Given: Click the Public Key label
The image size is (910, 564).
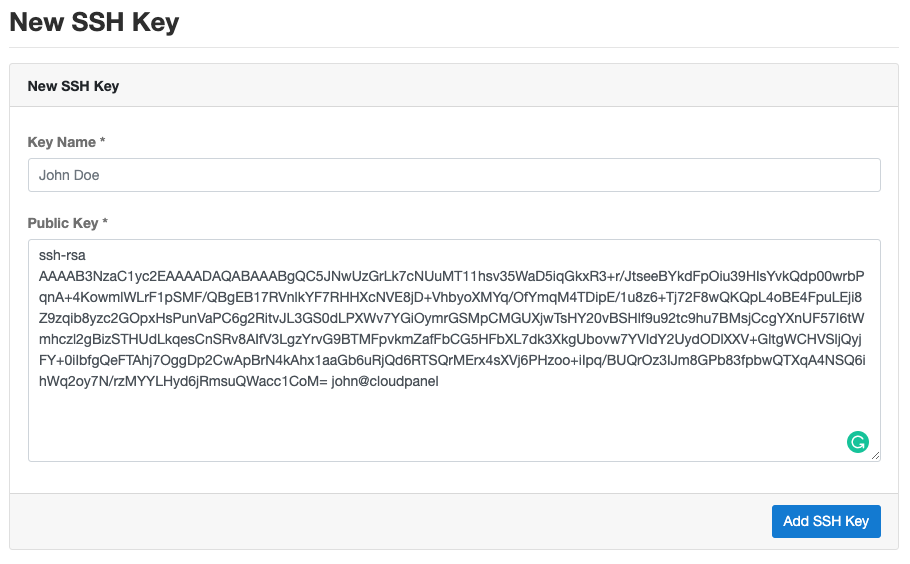Looking at the screenshot, I should 63,223.
